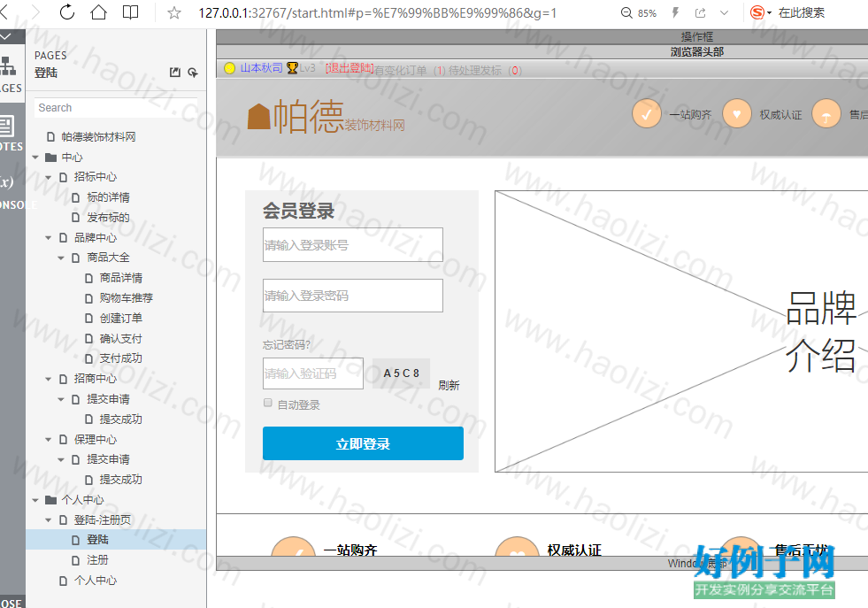
Task: Collapse the 保理中心 tree arrow
Action: [48, 440]
